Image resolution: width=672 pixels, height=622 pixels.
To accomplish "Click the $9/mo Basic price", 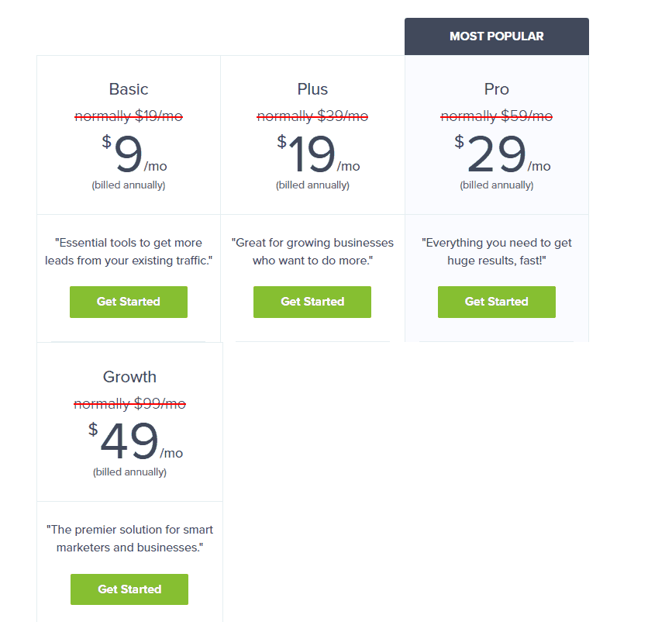I will [134, 153].
